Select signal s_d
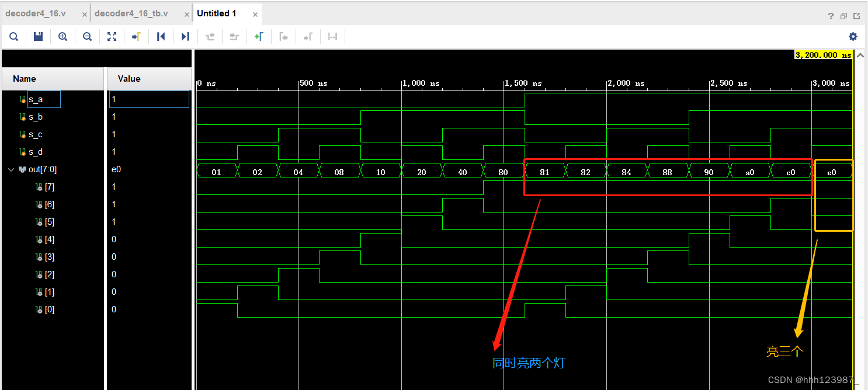Screen dimensions: 868x390 (36, 152)
